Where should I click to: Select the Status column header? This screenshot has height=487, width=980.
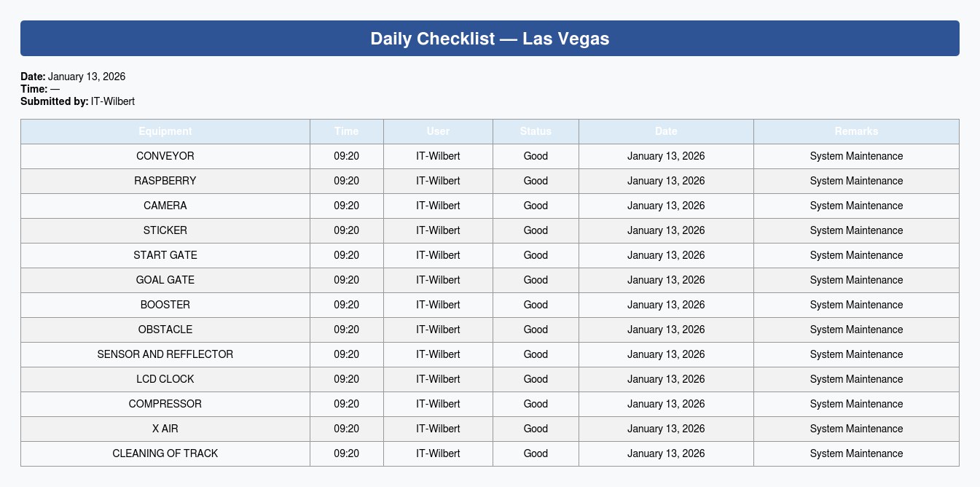pyautogui.click(x=536, y=131)
